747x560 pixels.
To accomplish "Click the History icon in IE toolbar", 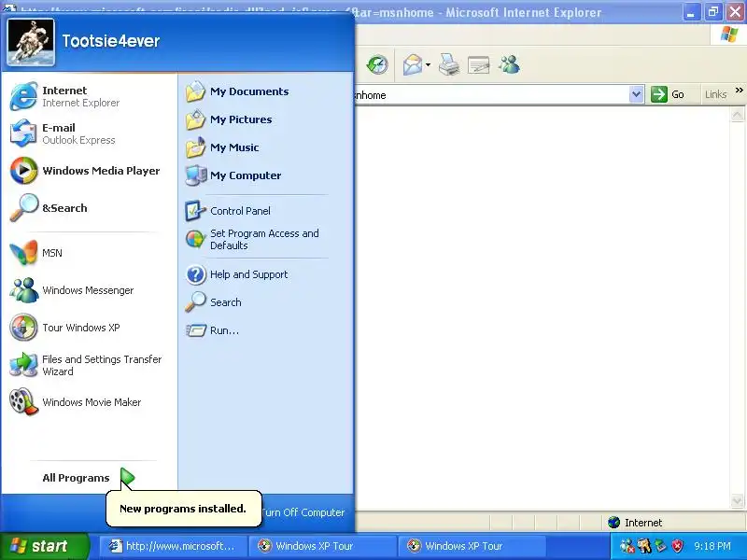I will point(377,64).
